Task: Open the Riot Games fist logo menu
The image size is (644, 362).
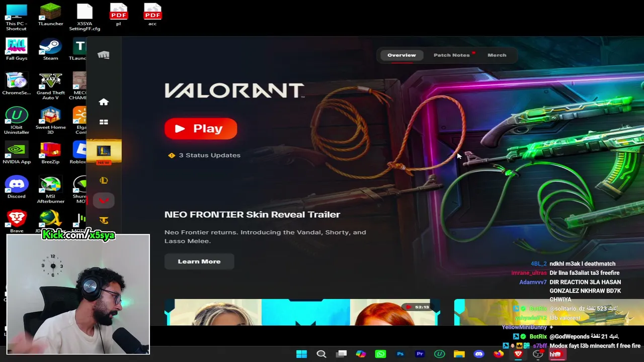Action: click(x=104, y=55)
